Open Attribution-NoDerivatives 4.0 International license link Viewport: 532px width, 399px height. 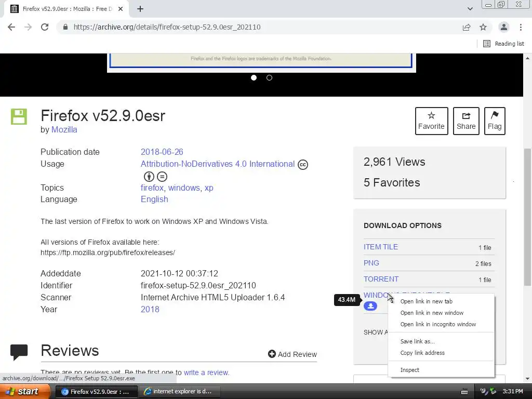pos(218,164)
